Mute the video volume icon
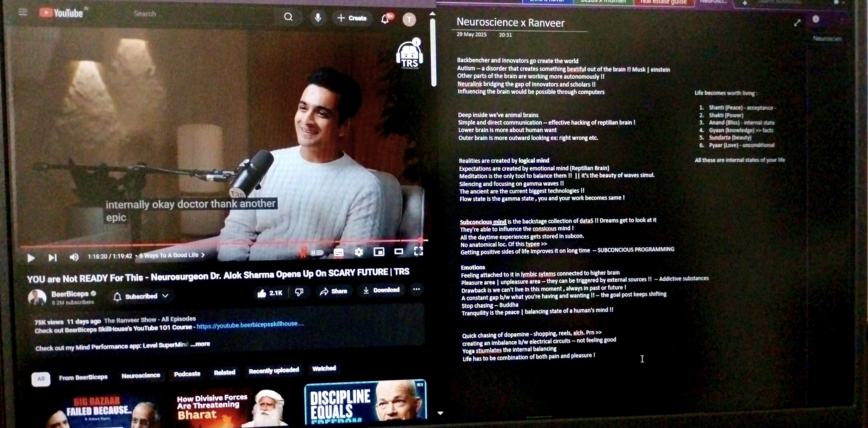The image size is (868, 428). [74, 257]
